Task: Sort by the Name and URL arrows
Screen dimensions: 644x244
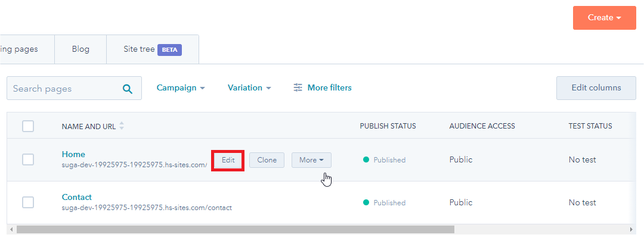Action: coord(122,126)
